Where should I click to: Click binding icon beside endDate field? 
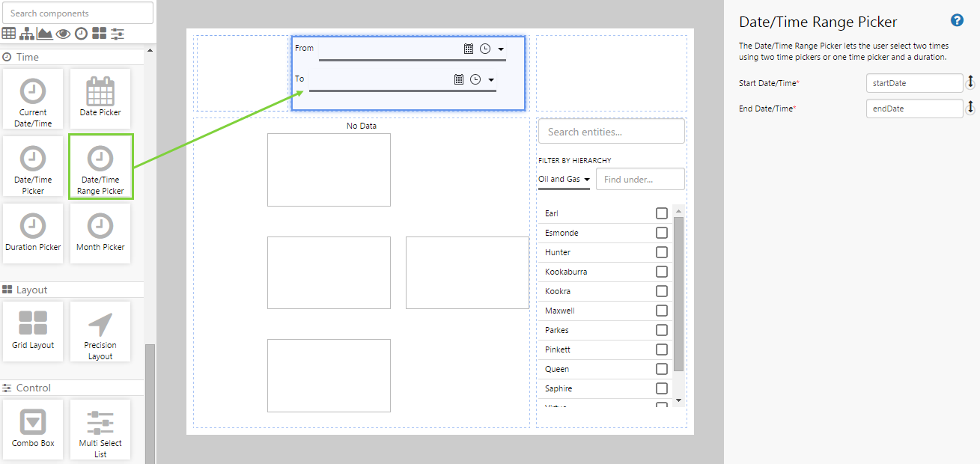pos(970,108)
